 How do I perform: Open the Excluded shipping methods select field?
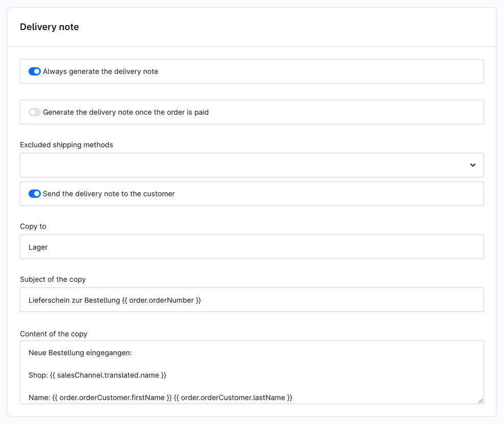(251, 165)
